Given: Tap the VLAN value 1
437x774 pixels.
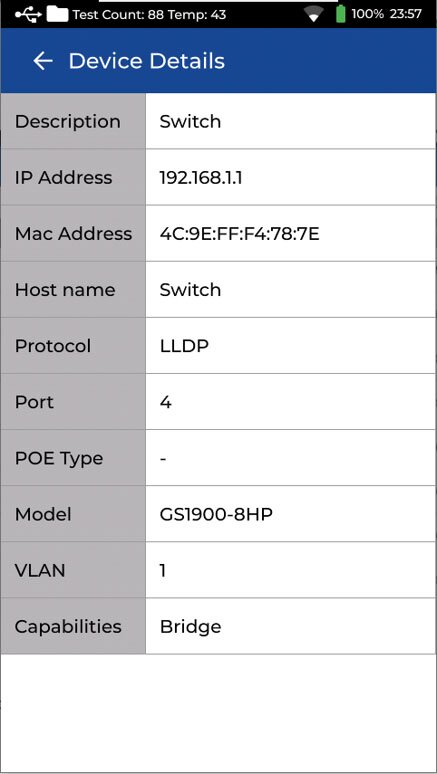Looking at the screenshot, I should (x=163, y=571).
